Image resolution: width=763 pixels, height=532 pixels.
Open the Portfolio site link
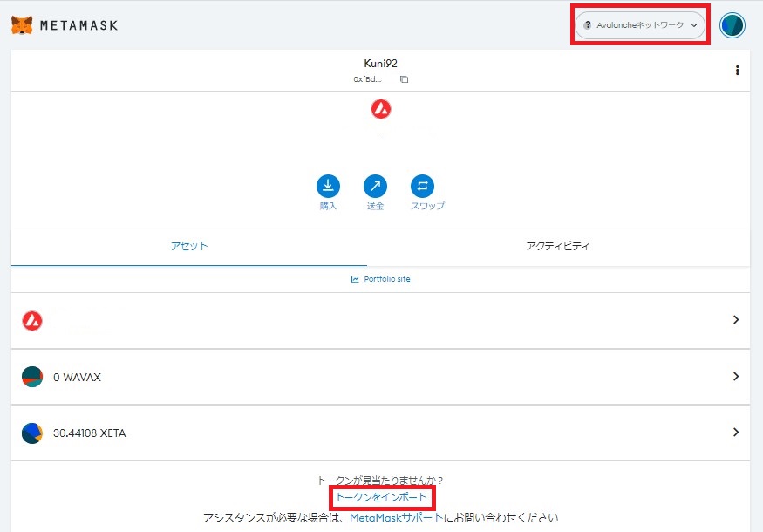tap(387, 279)
